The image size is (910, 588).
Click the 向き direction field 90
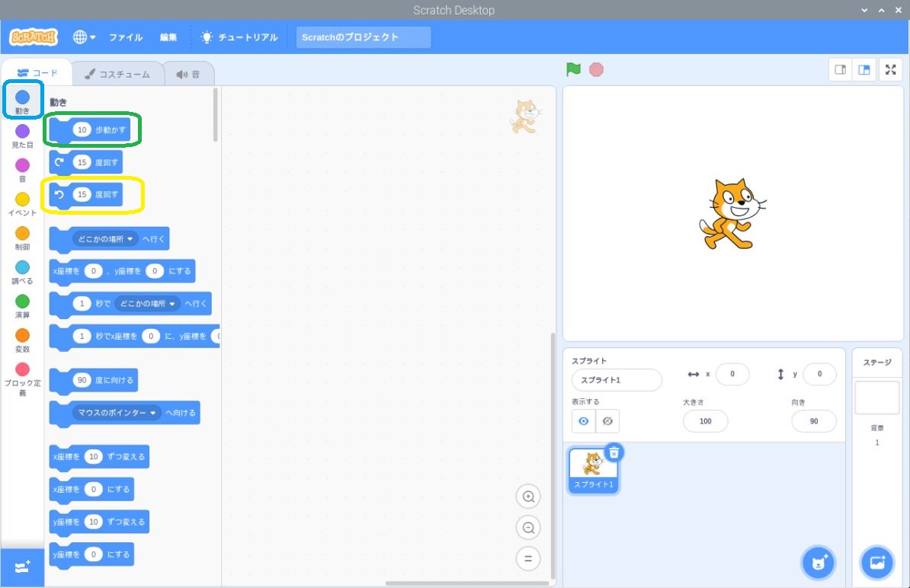click(x=814, y=421)
